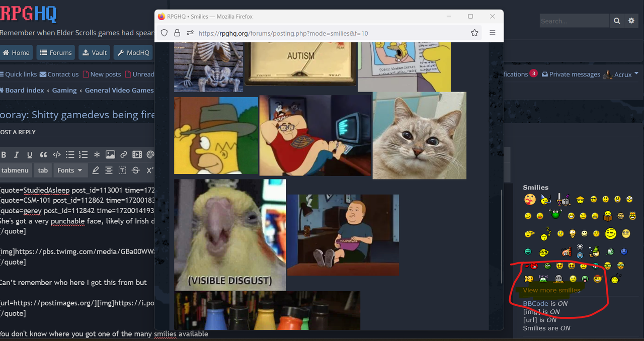Screen dimensions: 644x341
Task: Apply strikethrough formatting in editor
Action: 135,170
